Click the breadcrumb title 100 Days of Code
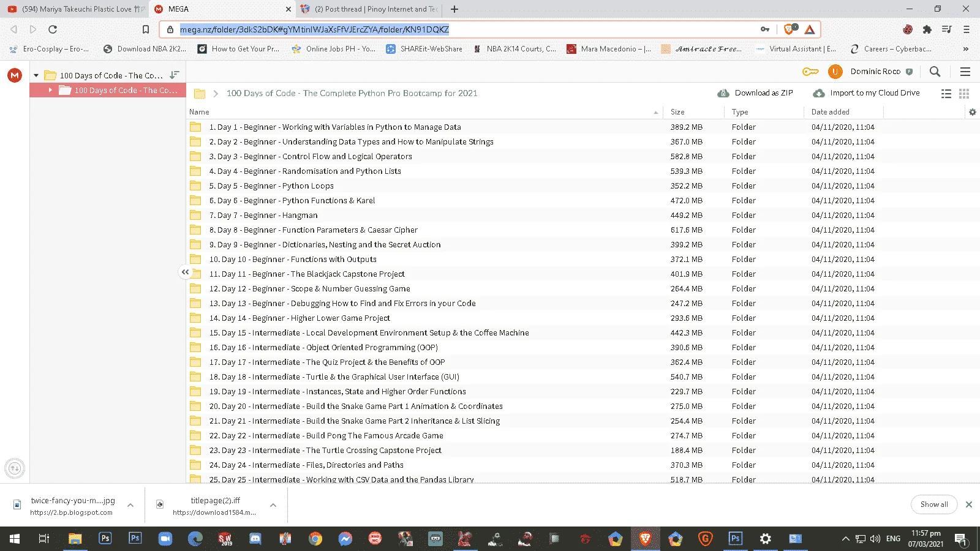Screen dimensions: 980x551 coord(352,94)
